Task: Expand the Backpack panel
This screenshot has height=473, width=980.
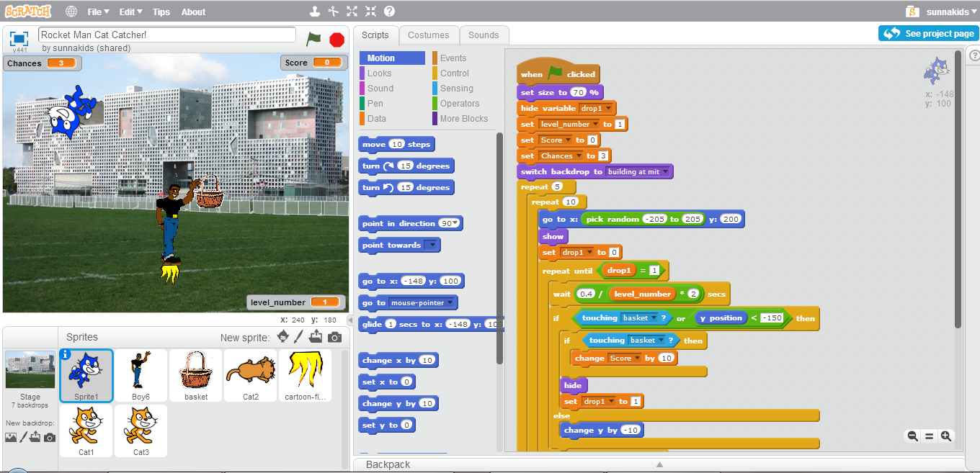Action: tap(658, 464)
